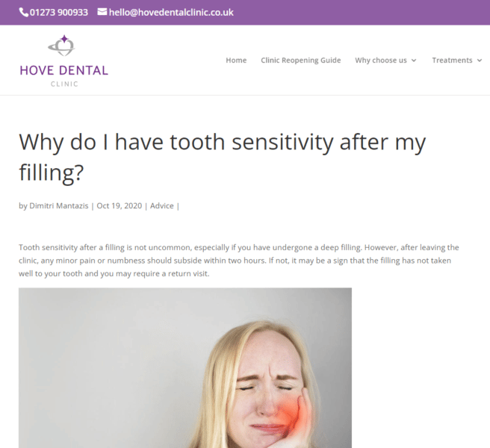Open the hello@hovedentalclinic.co.uk email link
The height and width of the screenshot is (448, 490).
tap(171, 13)
